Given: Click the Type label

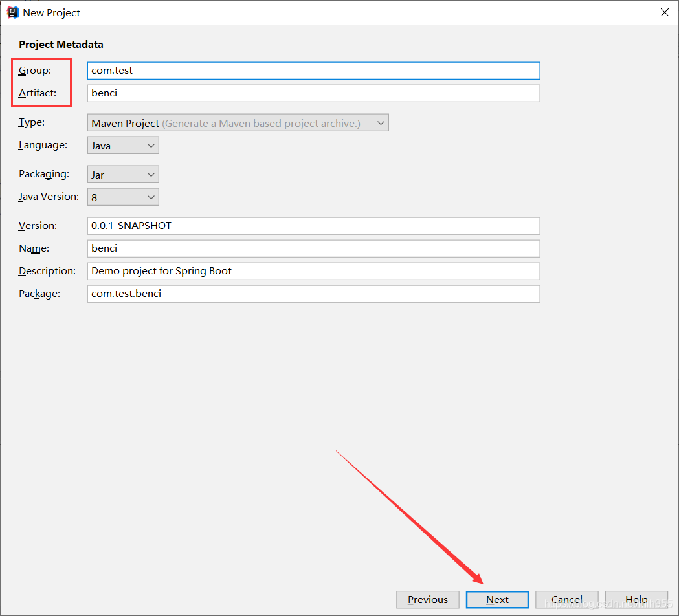Looking at the screenshot, I should pos(31,122).
